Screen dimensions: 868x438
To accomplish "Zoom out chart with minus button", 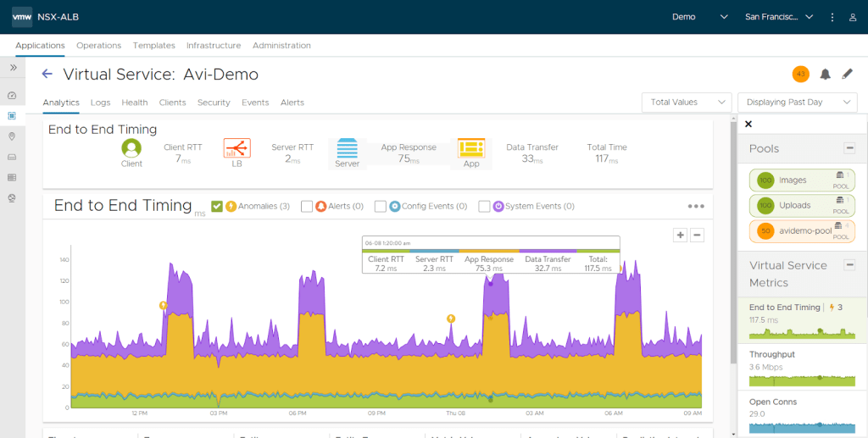I will [697, 235].
